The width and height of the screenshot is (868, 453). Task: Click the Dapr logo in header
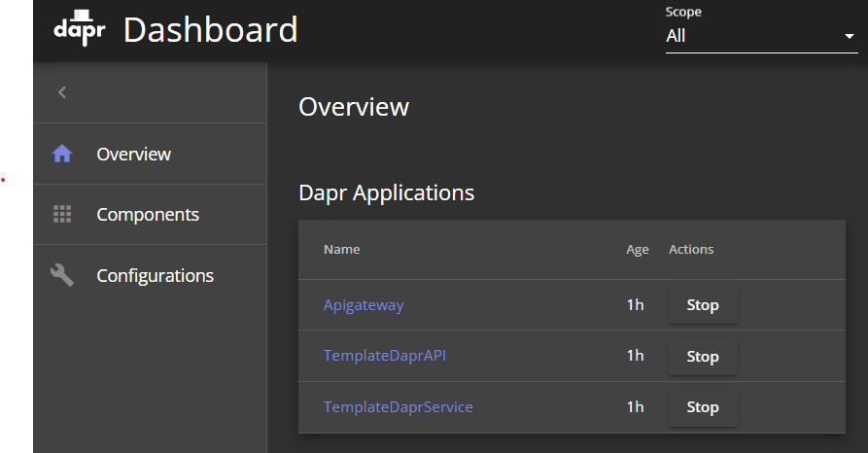tap(79, 27)
